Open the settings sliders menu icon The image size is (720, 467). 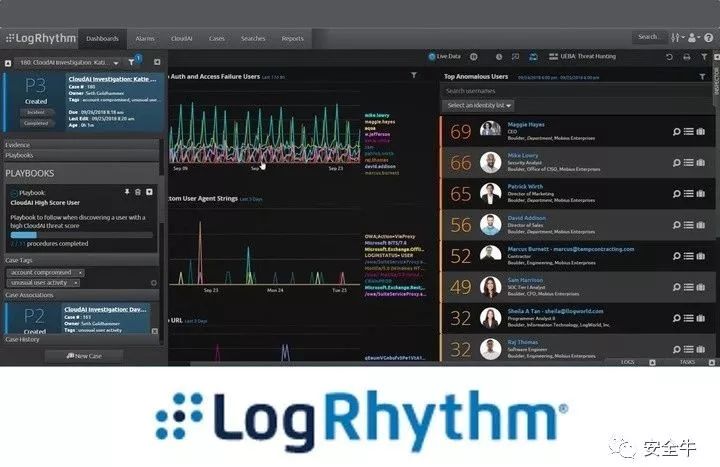(x=676, y=38)
